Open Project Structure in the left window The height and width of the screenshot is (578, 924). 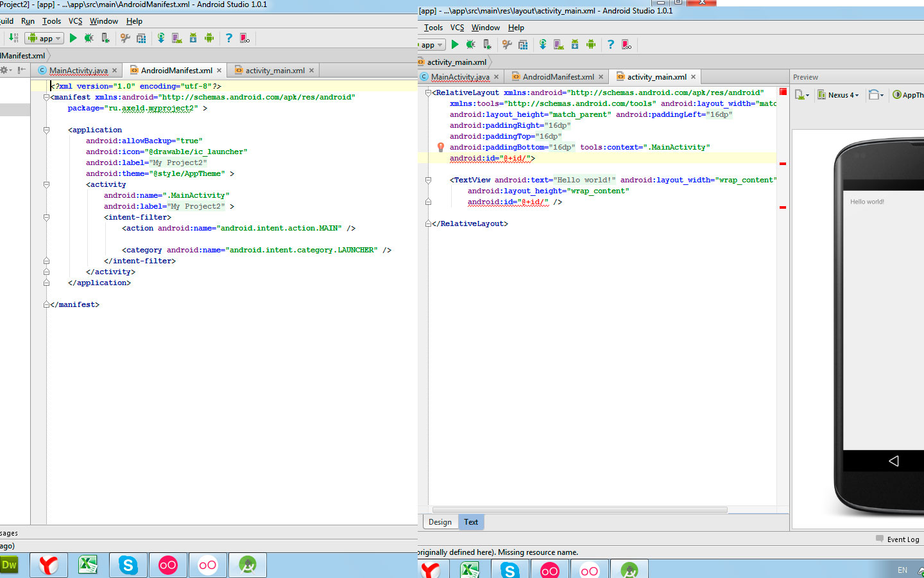point(141,39)
